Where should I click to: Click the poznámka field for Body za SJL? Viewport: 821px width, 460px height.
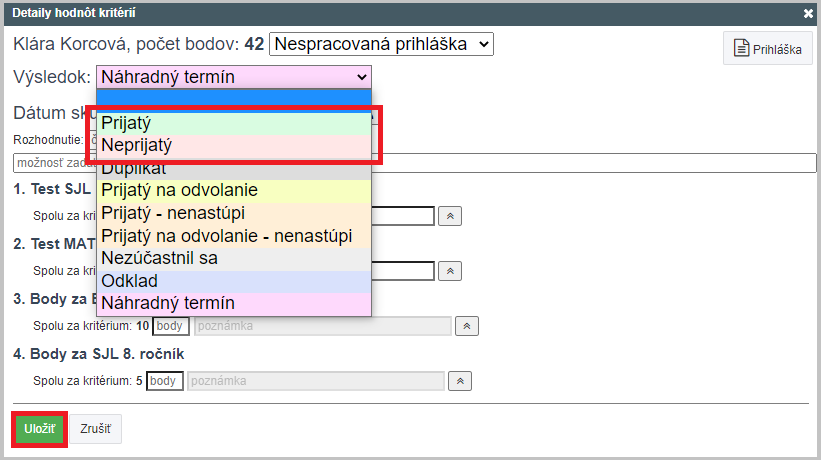(316, 381)
